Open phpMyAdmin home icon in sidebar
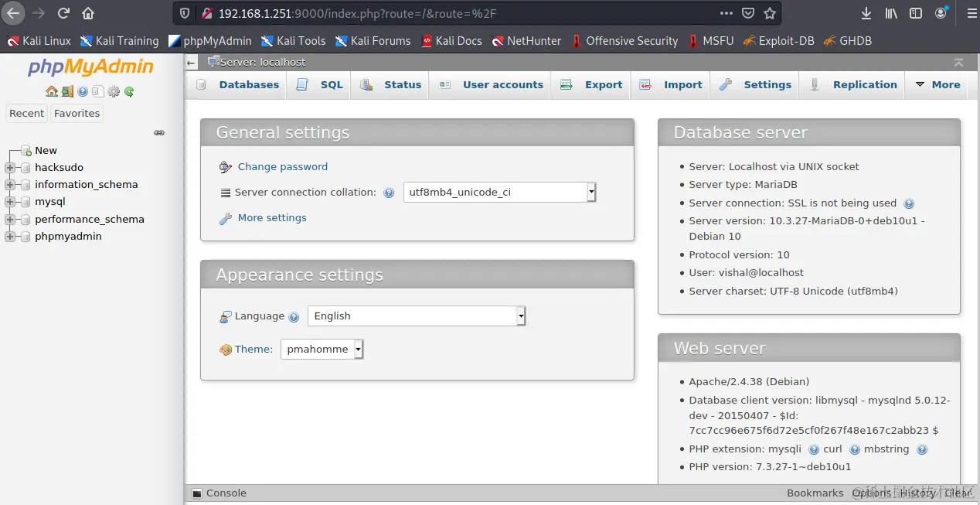Viewport: 980px width, 505px height. tap(52, 91)
